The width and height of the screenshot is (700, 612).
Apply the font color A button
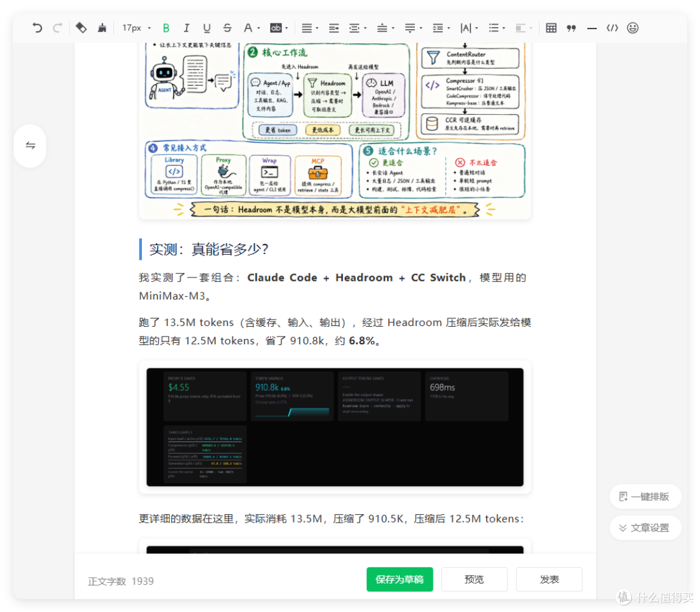point(248,28)
